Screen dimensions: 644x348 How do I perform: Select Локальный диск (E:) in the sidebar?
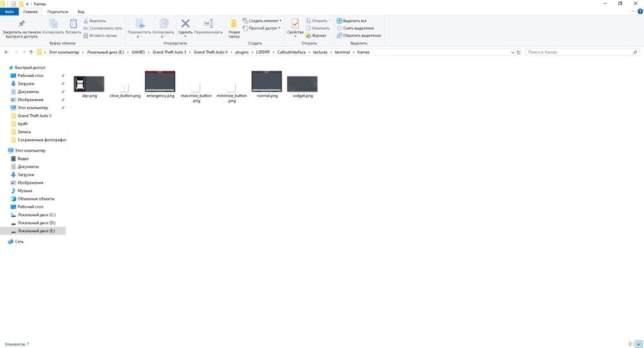coord(33,231)
